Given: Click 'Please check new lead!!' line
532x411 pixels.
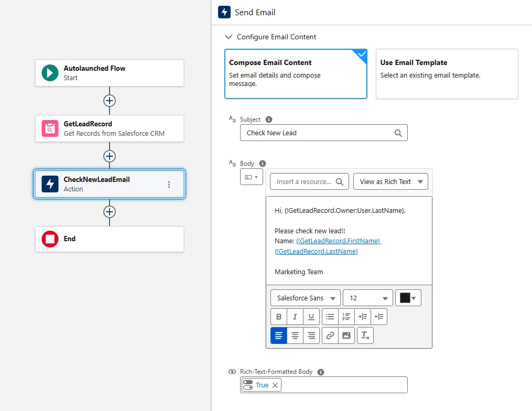Looking at the screenshot, I should coord(310,231).
